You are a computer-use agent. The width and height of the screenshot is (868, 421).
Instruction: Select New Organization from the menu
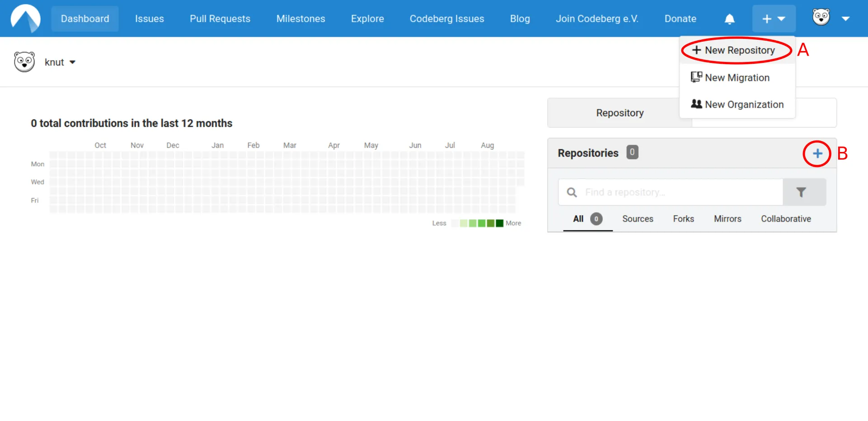(x=744, y=104)
